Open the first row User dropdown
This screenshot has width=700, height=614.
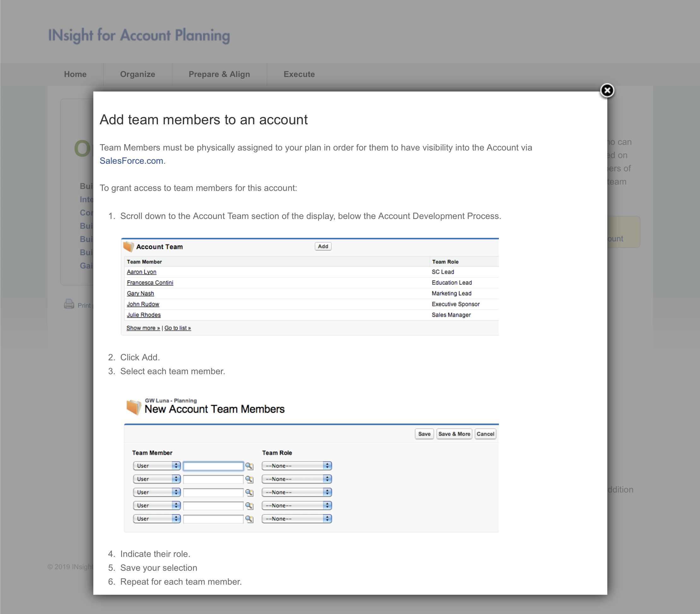click(156, 466)
